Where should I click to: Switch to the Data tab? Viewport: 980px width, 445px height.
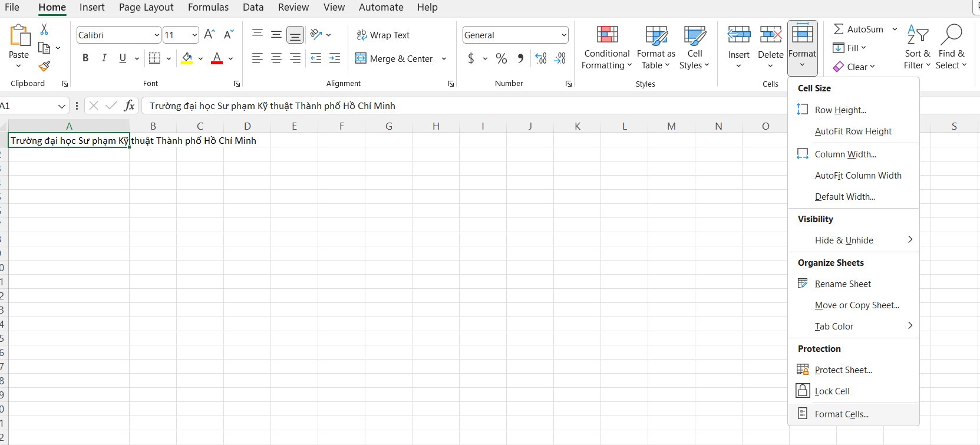(x=253, y=7)
